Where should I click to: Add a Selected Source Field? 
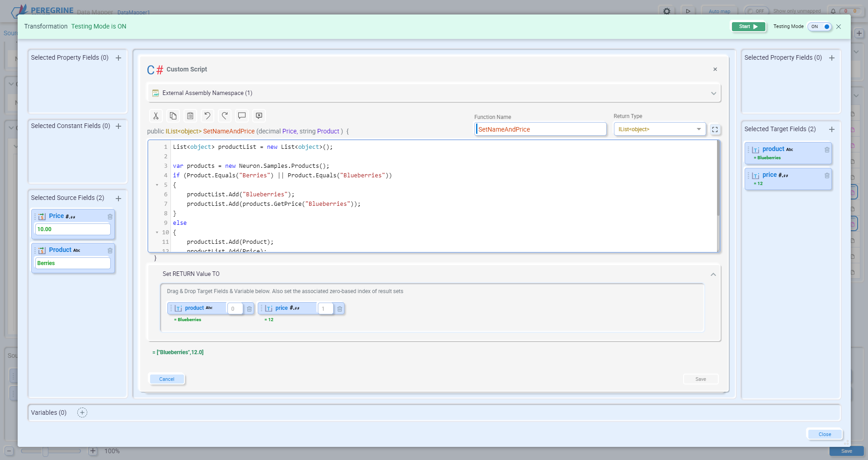tap(118, 199)
